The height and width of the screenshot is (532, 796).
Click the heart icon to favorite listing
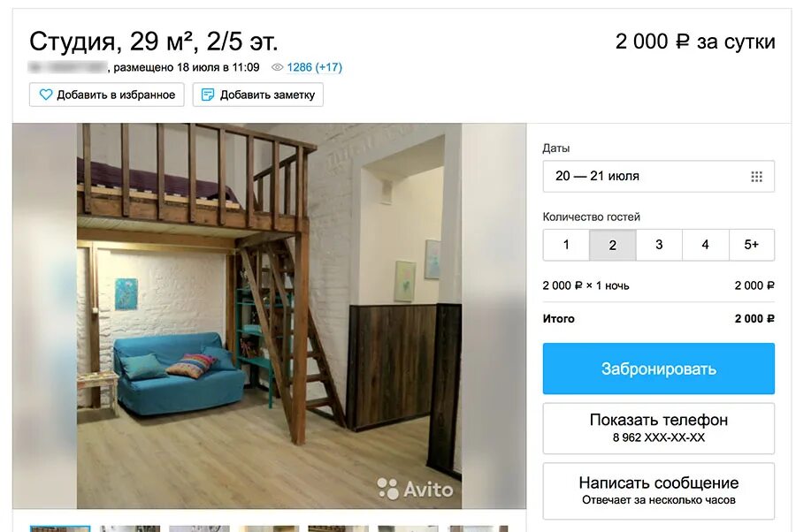[x=46, y=95]
